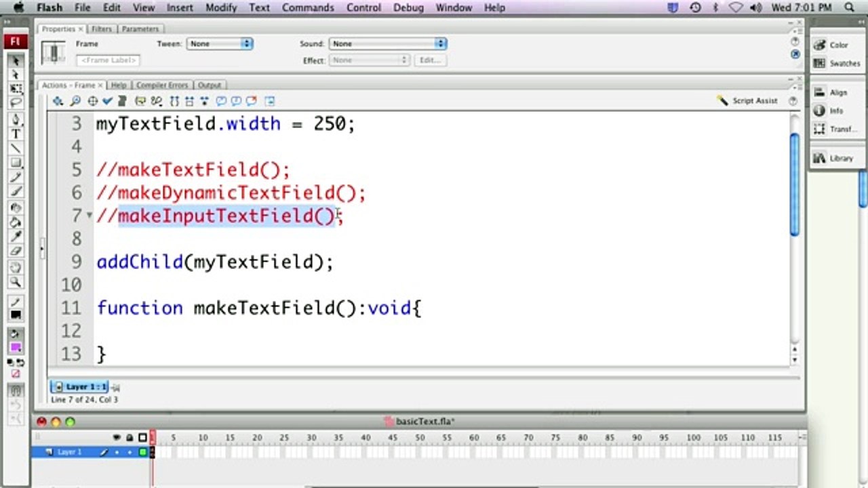
Task: Click the Show code hint icon
Action: (x=140, y=101)
